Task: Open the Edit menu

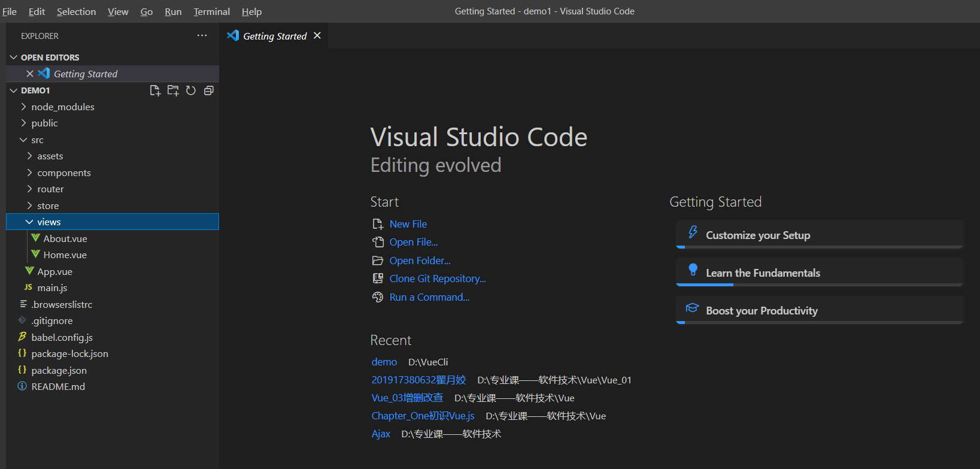Action: (37, 11)
